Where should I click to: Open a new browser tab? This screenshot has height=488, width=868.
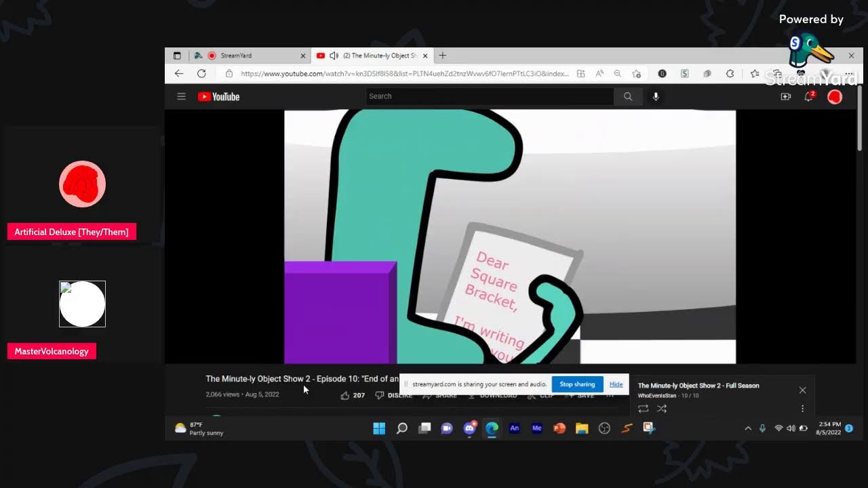point(443,56)
